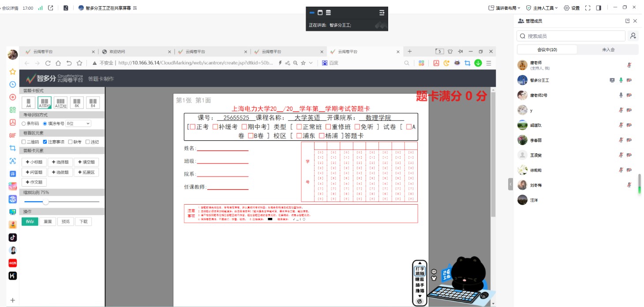Image resolution: width=644 pixels, height=307 pixels.
Task: Open the 8位 exam number digits dropdown
Action: point(78,124)
